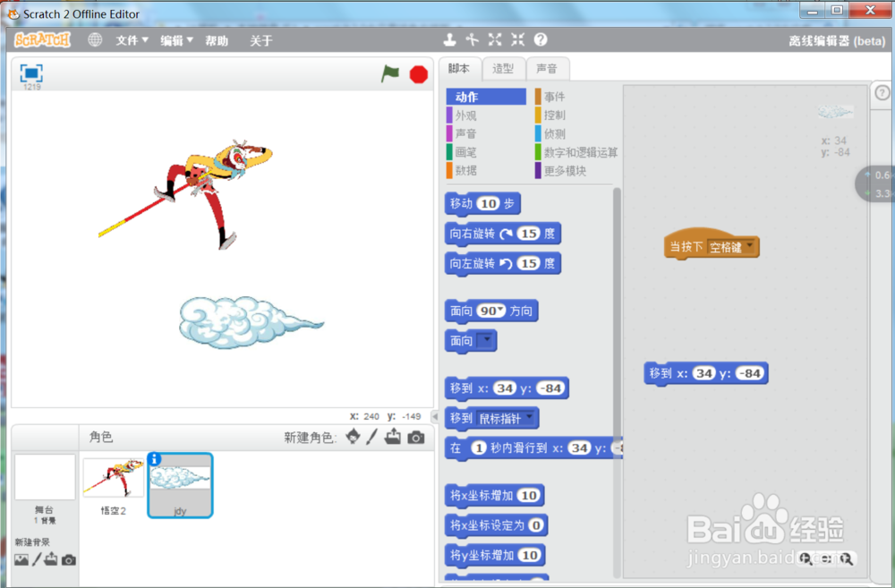Image resolution: width=895 pixels, height=588 pixels.
Task: Select the delete scissors tool
Action: pos(472,39)
